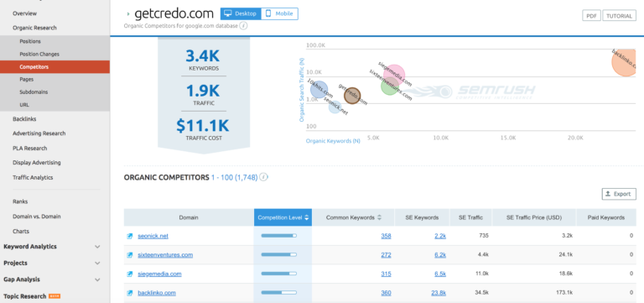Select Positions under Organic Research
The width and height of the screenshot is (644, 303).
pyautogui.click(x=30, y=41)
